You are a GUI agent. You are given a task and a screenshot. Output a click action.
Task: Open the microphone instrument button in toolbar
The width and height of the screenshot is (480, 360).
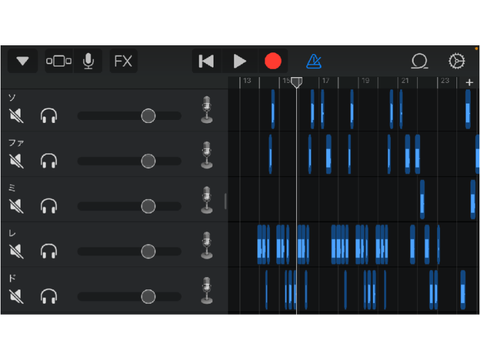click(x=88, y=61)
